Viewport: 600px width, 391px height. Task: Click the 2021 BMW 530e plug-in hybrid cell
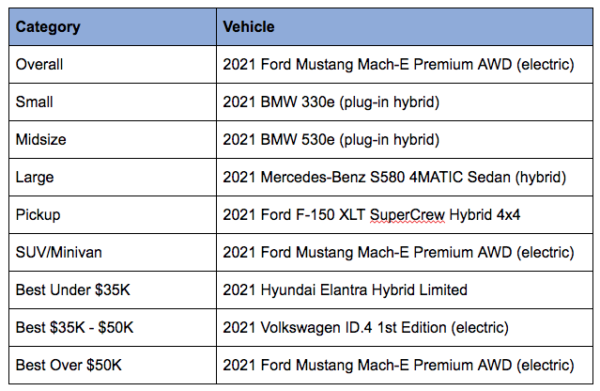[x=404, y=139]
